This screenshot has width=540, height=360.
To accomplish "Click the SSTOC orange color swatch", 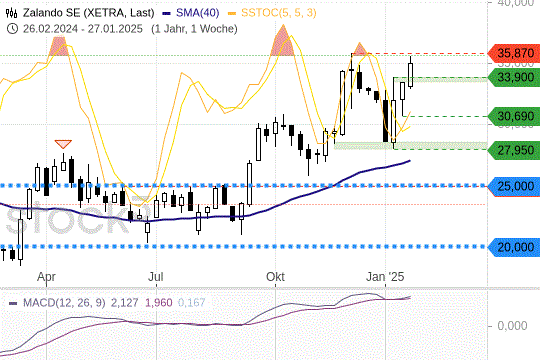I will click(232, 14).
